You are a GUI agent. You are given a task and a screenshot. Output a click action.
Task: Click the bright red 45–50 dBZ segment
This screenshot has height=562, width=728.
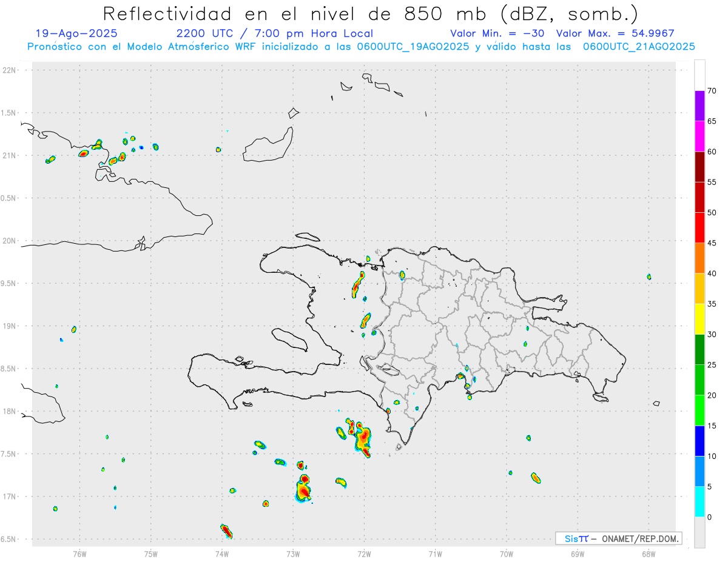point(699,228)
